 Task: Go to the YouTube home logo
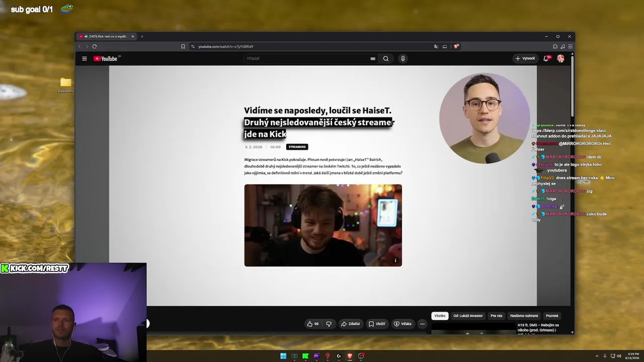(x=106, y=59)
